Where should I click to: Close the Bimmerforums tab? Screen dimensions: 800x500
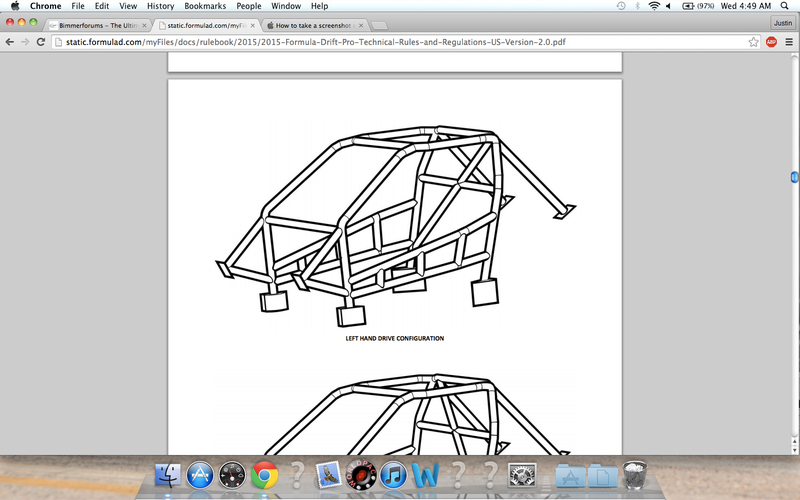[144, 26]
